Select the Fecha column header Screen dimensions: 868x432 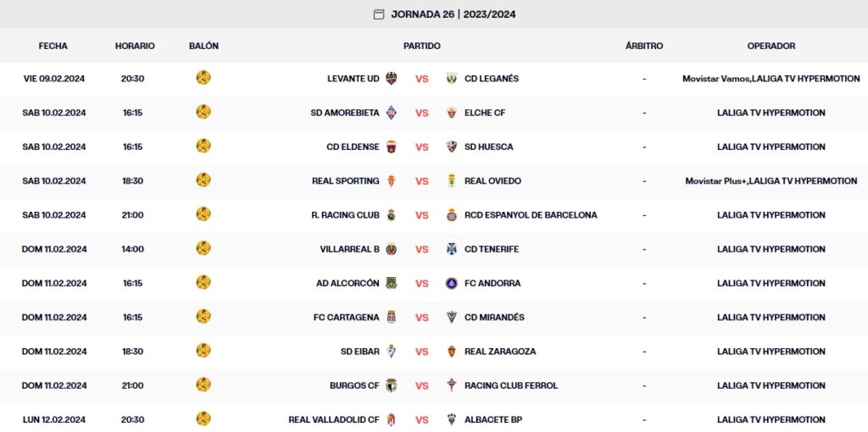(53, 46)
